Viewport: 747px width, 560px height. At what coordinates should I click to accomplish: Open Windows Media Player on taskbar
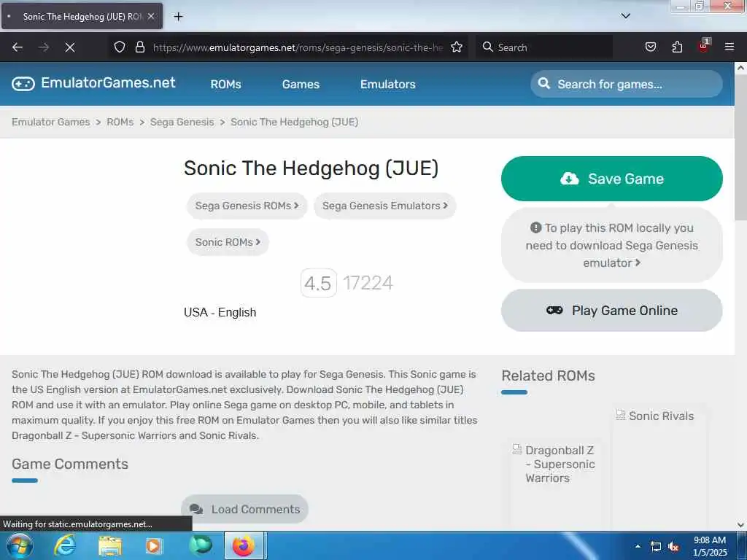pos(153,545)
